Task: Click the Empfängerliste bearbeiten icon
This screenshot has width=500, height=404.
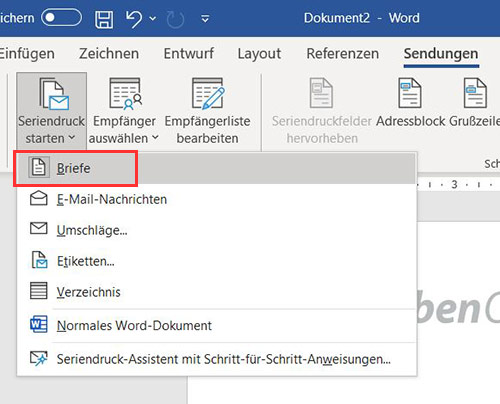Action: [x=208, y=94]
